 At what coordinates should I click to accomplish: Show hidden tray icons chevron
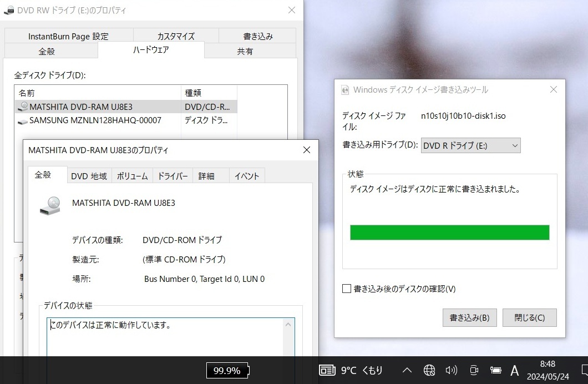407,371
